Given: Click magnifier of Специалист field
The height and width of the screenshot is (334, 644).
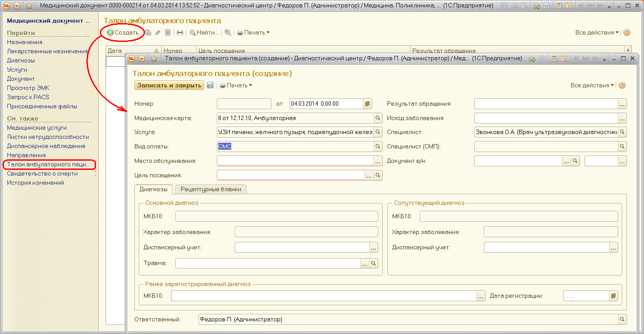Looking at the screenshot, I should [x=623, y=132].
